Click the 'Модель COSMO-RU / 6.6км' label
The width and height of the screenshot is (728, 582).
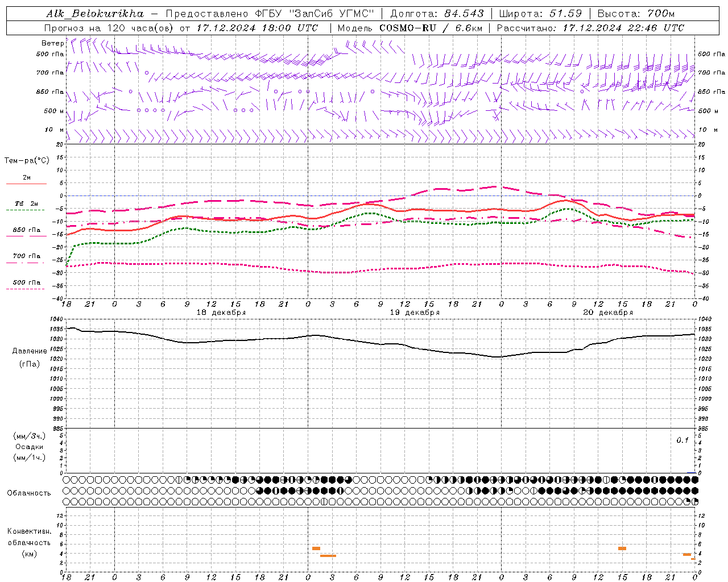pyautogui.click(x=409, y=28)
